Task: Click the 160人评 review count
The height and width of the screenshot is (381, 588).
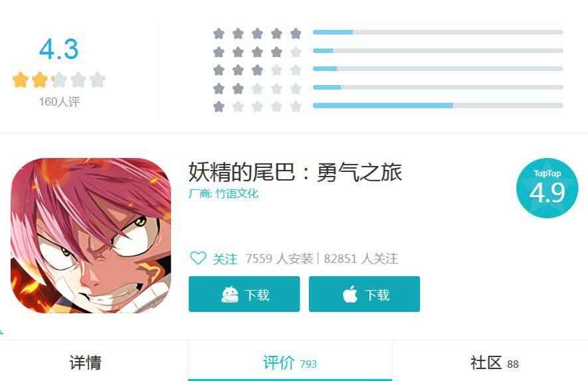Action: point(60,102)
